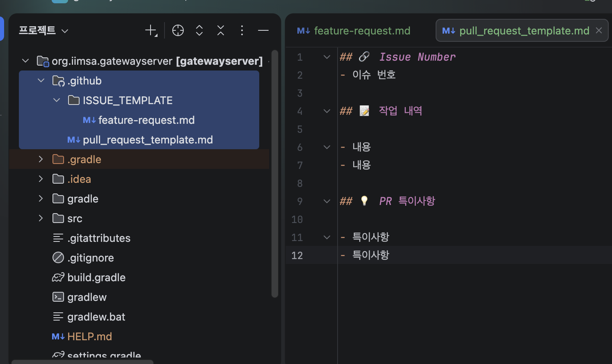Click markdown icon beside pull_request_template.md in tree
Viewport: 612px width, 364px height.
coord(74,140)
